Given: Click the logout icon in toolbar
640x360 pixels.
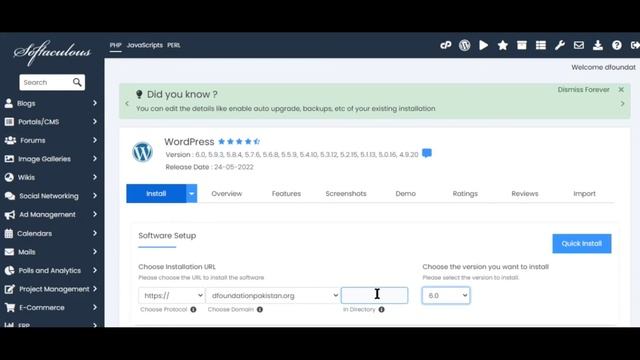Looking at the screenshot, I should click(x=635, y=45).
